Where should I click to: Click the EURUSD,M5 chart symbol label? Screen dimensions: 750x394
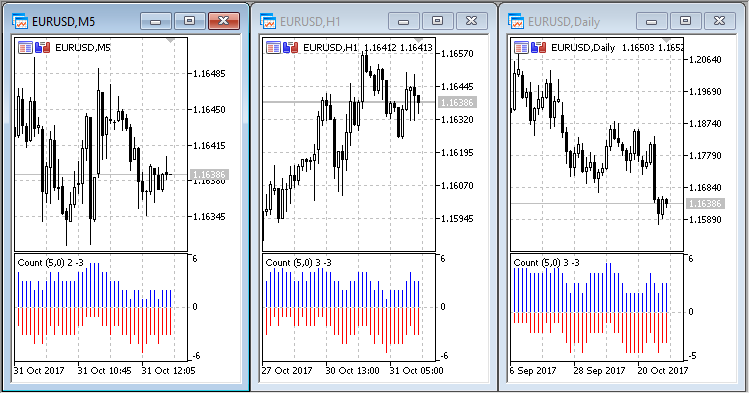click(83, 47)
